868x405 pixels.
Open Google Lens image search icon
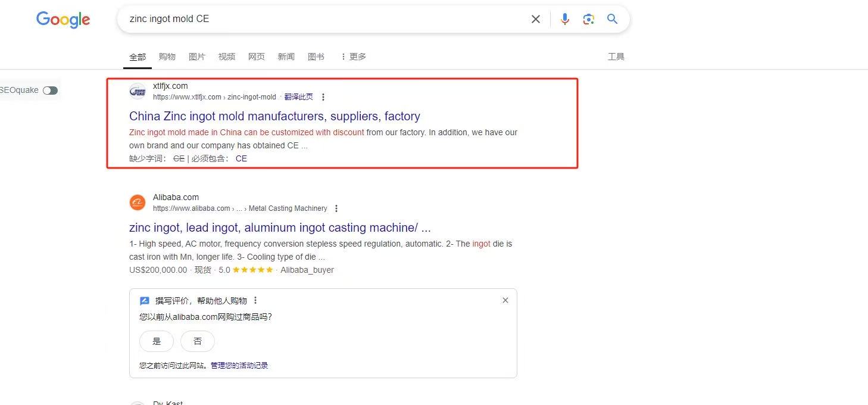pos(589,19)
